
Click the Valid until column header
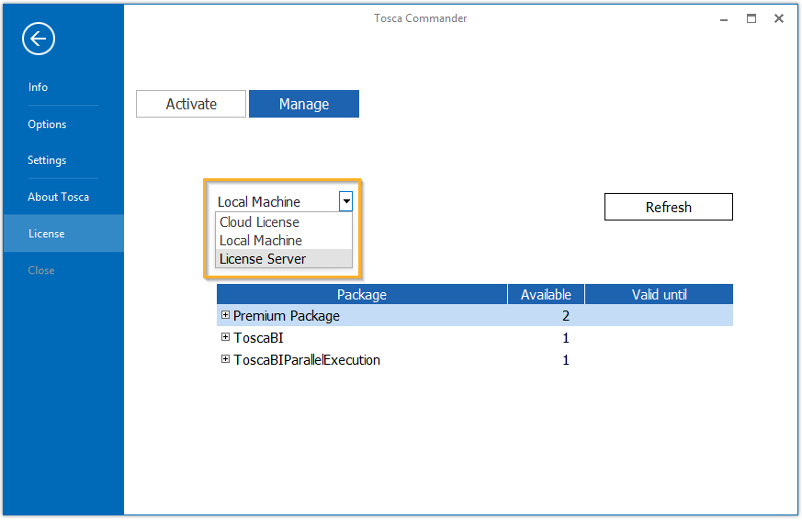(x=659, y=294)
